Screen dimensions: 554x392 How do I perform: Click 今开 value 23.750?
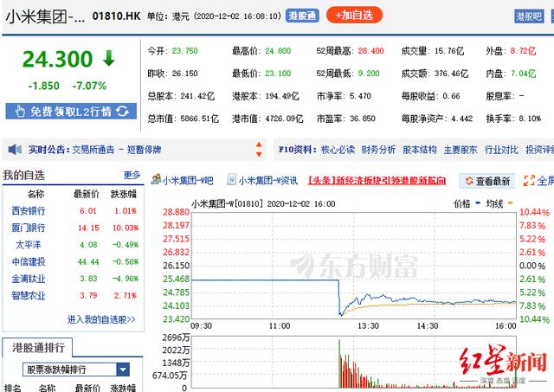point(184,51)
